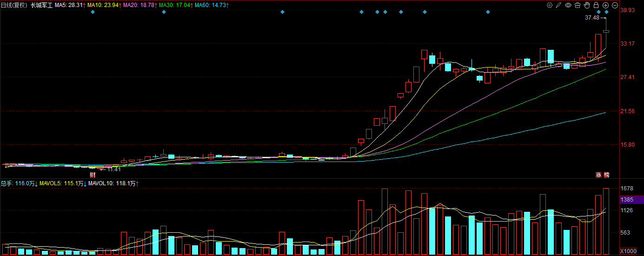This screenshot has height=256, width=644.
Task: Click the 27.41 price axis label
Action: pos(628,77)
